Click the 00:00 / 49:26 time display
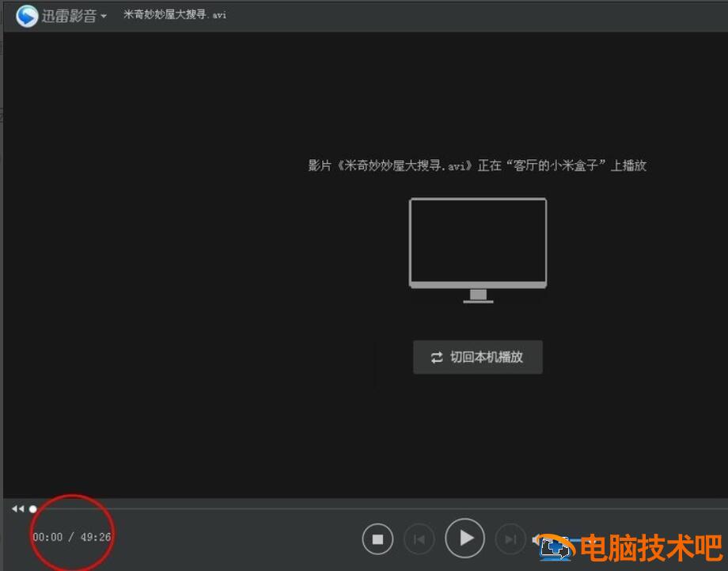The height and width of the screenshot is (571, 728). [x=71, y=537]
